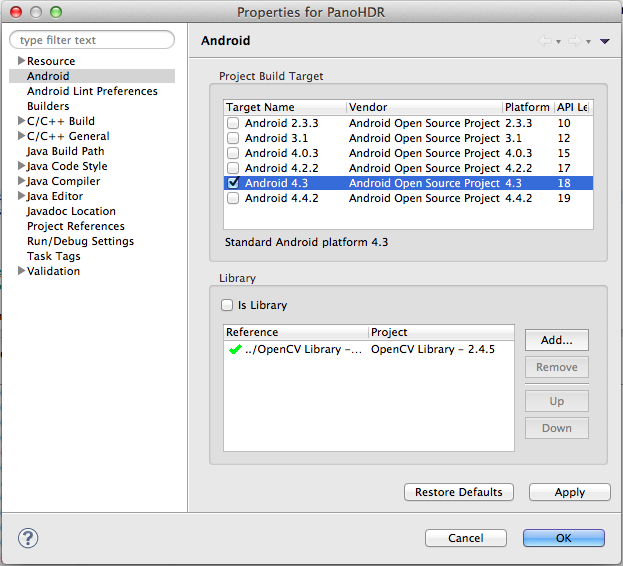Sort by the Target Name column header
Image resolution: width=623 pixels, height=566 pixels.
point(285,107)
